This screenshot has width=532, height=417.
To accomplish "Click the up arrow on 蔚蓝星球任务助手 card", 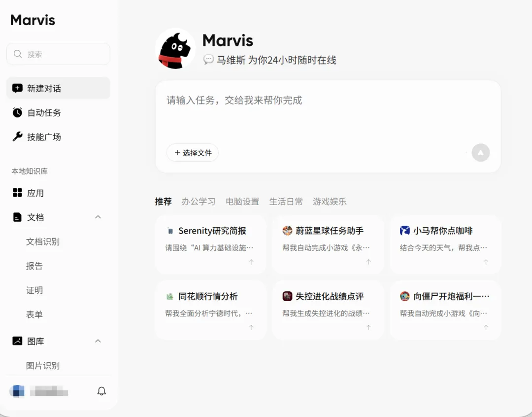I will coord(368,262).
